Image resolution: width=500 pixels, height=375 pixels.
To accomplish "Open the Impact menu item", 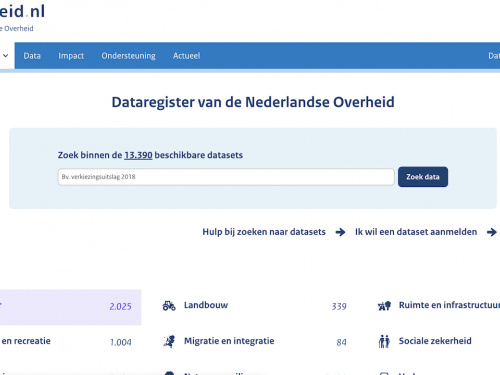I will tap(71, 56).
